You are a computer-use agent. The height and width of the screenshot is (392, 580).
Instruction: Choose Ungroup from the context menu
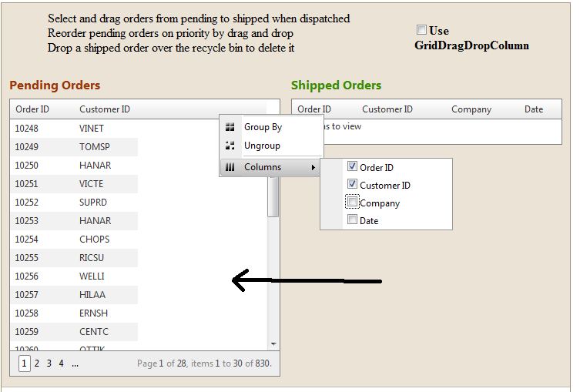tap(262, 146)
